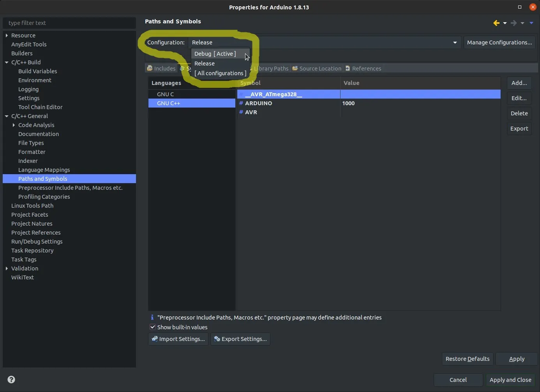540x392 pixels.
Task: Click the Restore Defaults button
Action: [468, 359]
